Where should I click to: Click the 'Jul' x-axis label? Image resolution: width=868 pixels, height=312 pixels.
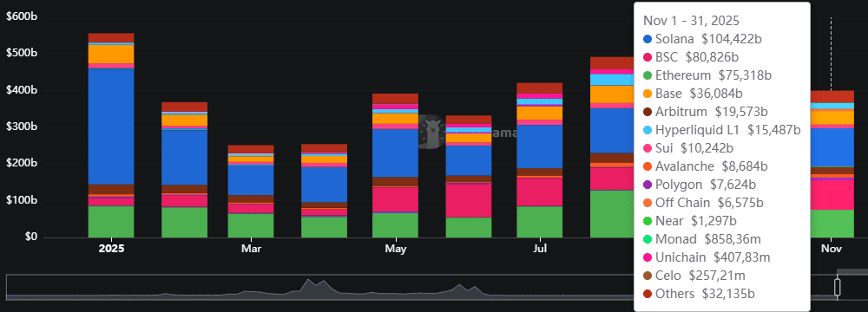pos(540,249)
